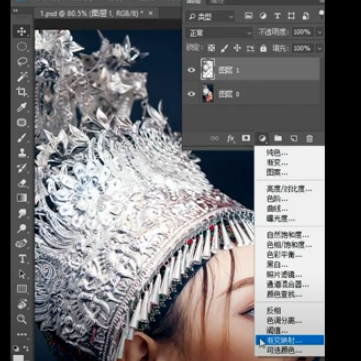Select the Move tool

(x=22, y=32)
